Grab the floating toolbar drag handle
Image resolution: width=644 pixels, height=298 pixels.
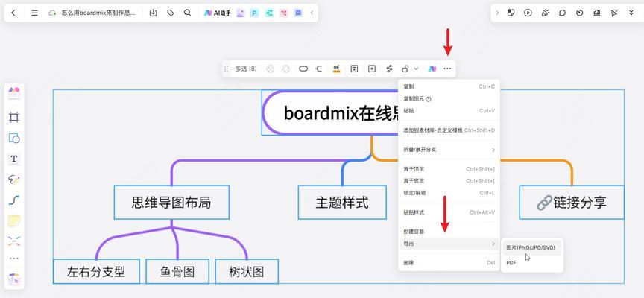coord(226,69)
